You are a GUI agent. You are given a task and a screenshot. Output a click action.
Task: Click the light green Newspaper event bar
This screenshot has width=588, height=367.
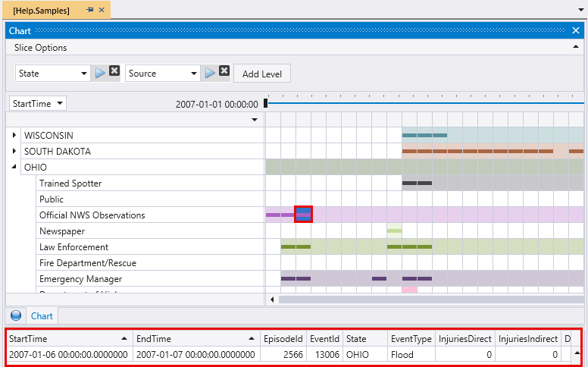pyautogui.click(x=394, y=231)
